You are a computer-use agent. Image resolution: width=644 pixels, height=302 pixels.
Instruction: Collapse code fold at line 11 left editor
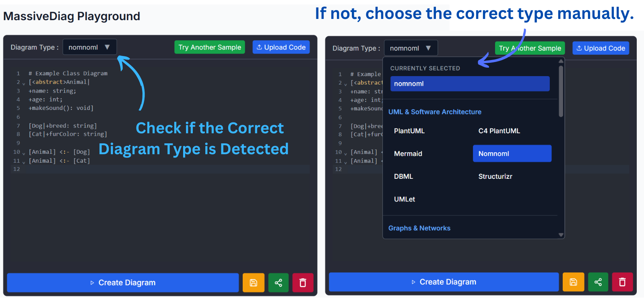[x=24, y=162]
